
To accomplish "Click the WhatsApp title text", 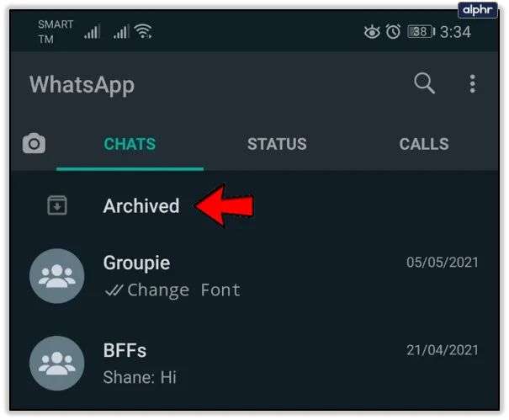I will (82, 85).
